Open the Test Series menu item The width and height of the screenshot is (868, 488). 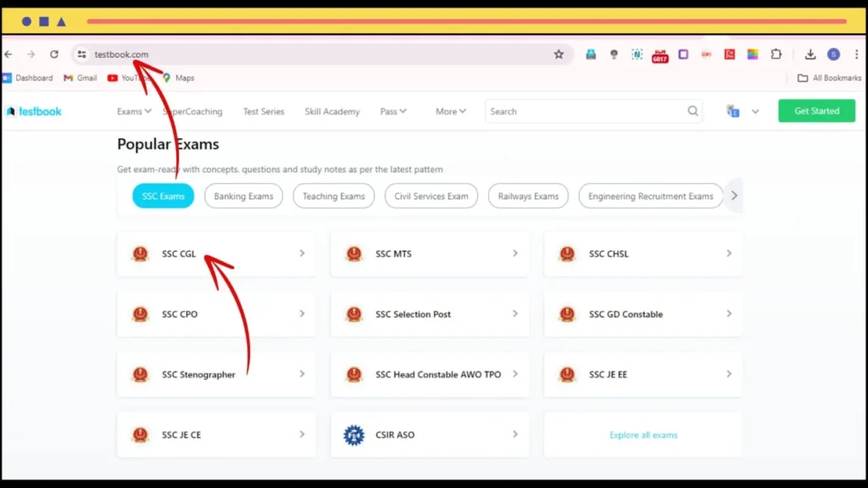(x=264, y=111)
